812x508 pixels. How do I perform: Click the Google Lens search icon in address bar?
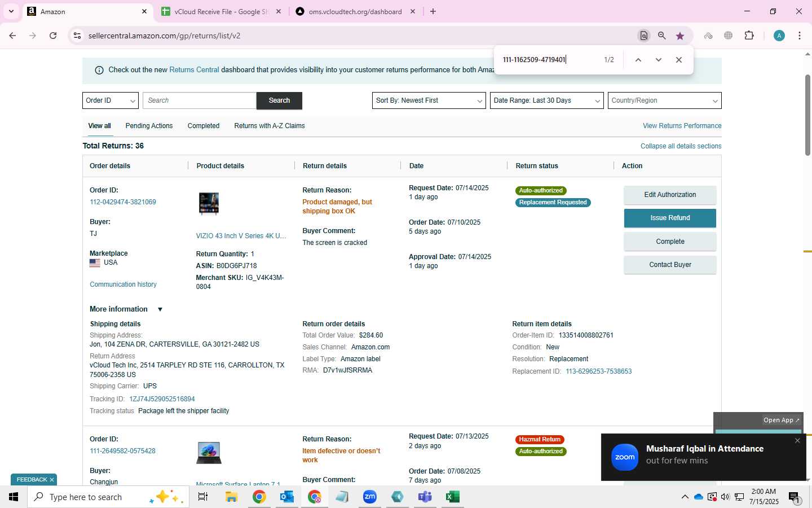pyautogui.click(x=643, y=36)
